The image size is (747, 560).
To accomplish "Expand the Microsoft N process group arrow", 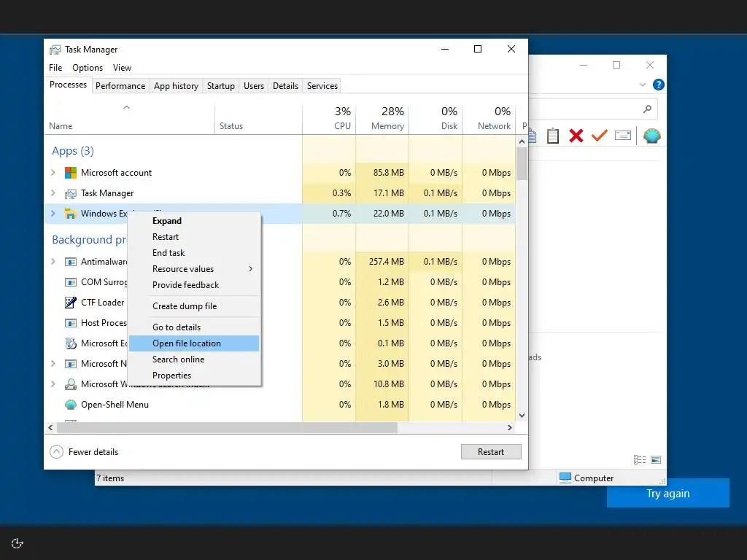I will tap(53, 364).
